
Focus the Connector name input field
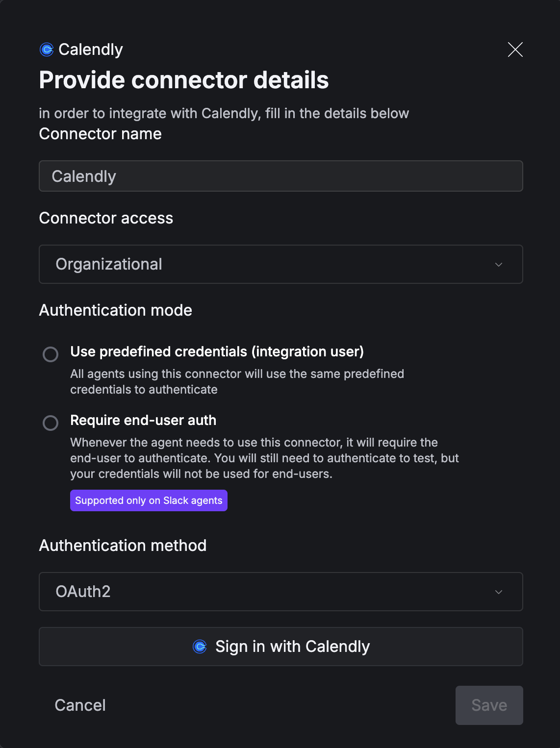point(281,176)
